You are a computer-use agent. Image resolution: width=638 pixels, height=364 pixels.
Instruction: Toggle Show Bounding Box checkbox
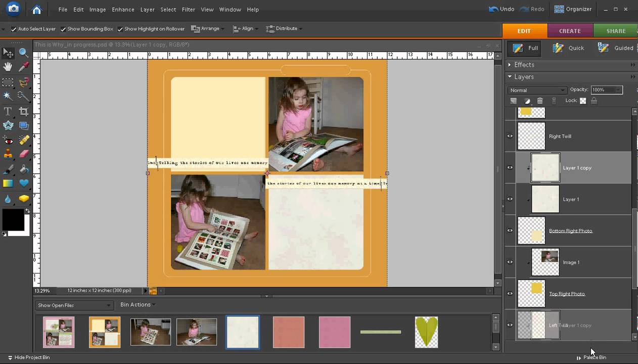pyautogui.click(x=63, y=29)
